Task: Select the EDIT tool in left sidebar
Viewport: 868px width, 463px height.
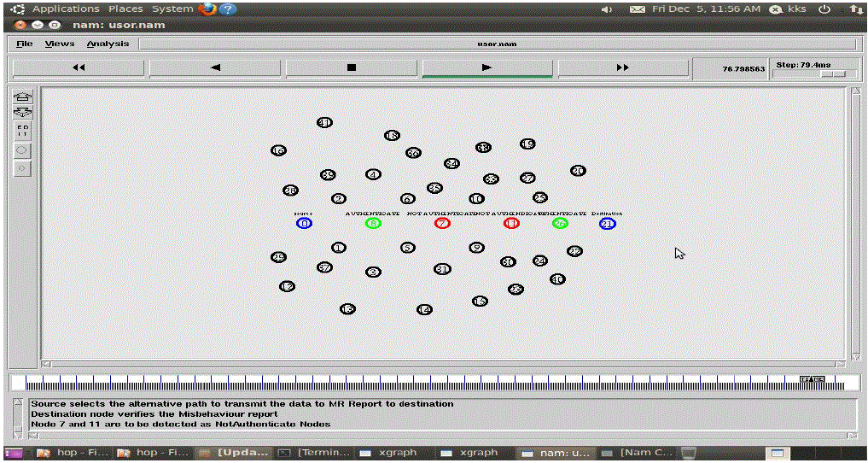Action: [23, 131]
